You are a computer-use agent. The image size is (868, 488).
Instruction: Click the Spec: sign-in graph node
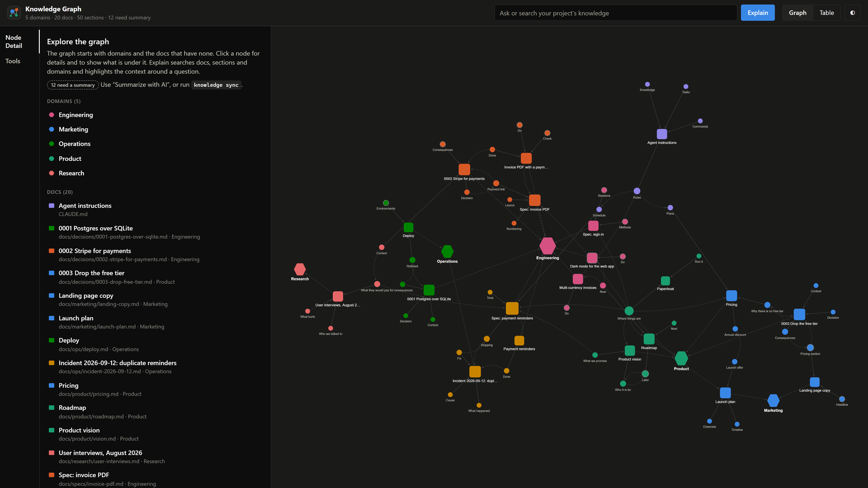coord(593,226)
